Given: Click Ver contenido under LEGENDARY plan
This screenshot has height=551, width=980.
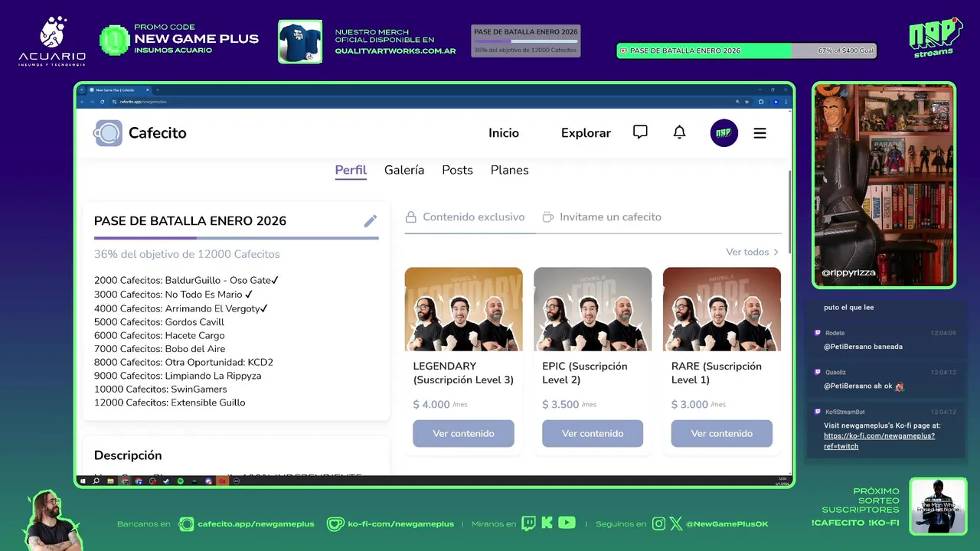Looking at the screenshot, I should (463, 433).
